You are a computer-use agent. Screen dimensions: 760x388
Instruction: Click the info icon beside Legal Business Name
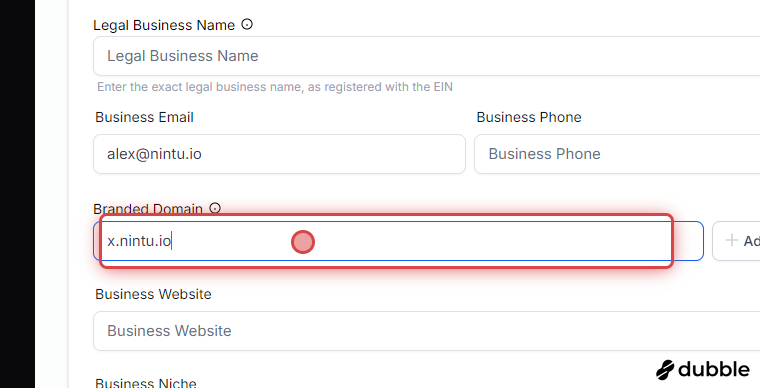(x=247, y=24)
